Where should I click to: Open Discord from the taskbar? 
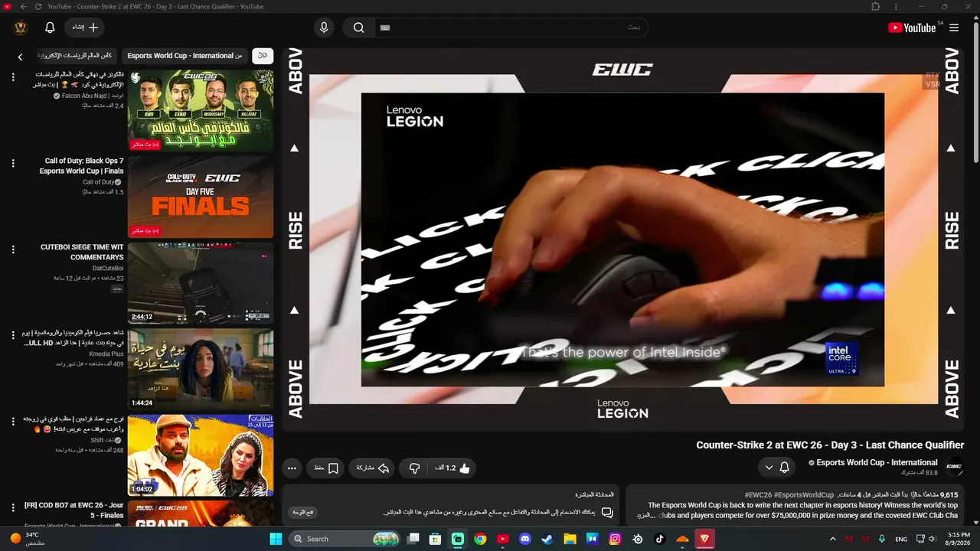[x=525, y=539]
